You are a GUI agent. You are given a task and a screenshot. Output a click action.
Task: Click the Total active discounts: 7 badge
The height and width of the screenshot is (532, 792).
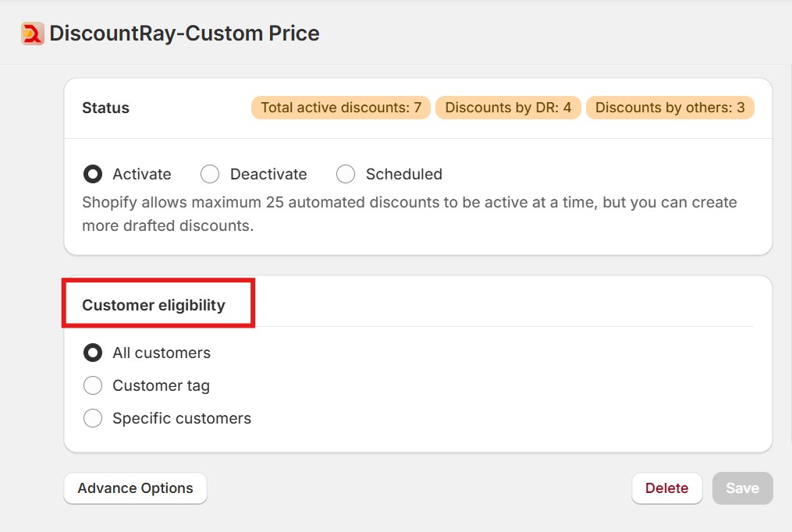[x=341, y=108]
